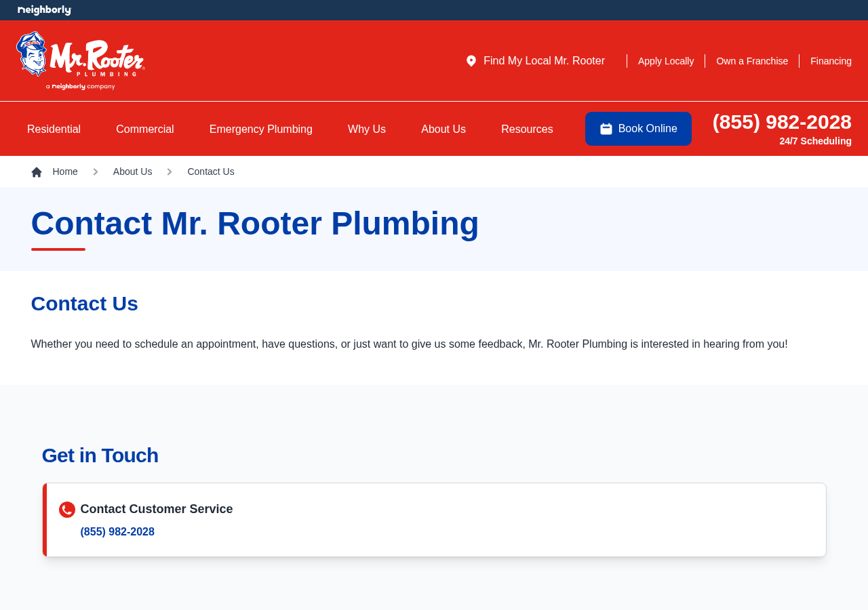Go to Home breadcrumb link
The image size is (868, 610).
(65, 172)
